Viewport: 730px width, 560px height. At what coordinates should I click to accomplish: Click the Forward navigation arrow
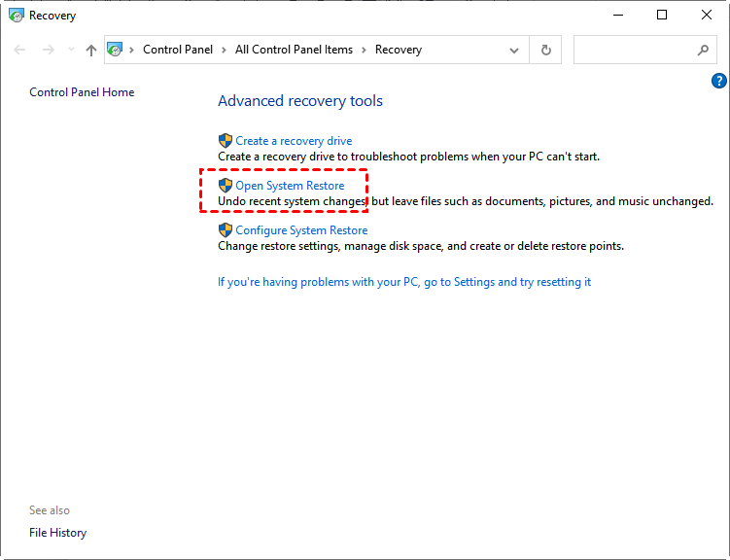48,50
